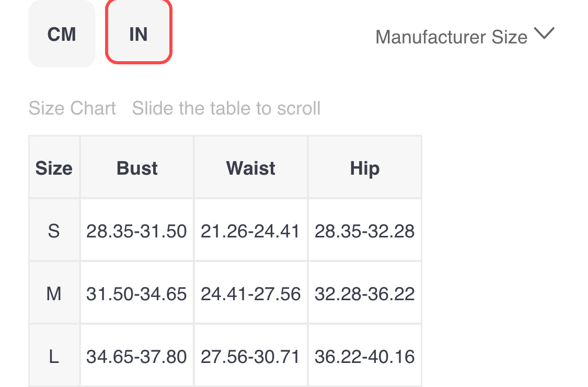This screenshot has width=588, height=387.
Task: Click bust value 34.65-37.80
Action: click(136, 356)
